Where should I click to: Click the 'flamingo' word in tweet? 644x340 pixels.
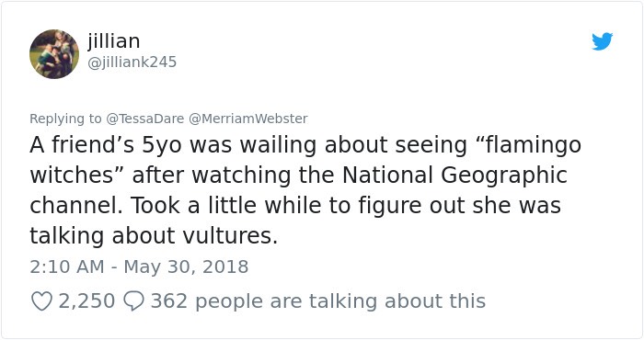(533, 145)
